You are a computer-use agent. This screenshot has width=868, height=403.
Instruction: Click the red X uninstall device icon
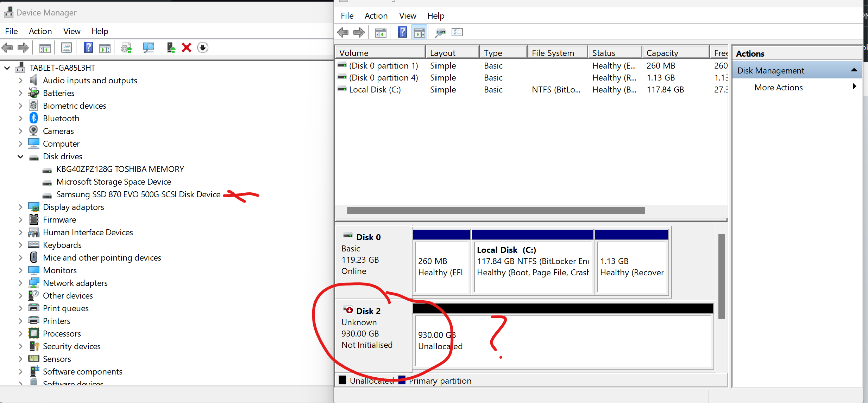[187, 47]
